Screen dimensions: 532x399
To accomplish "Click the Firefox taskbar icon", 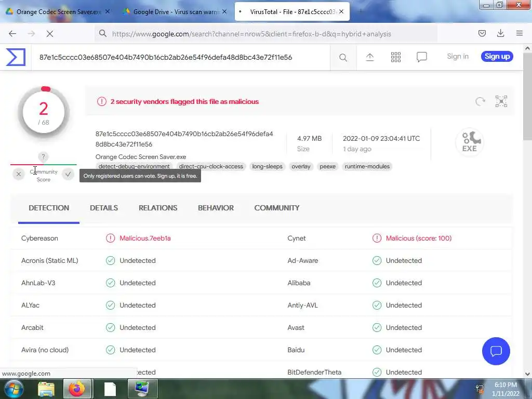I will tap(77, 389).
